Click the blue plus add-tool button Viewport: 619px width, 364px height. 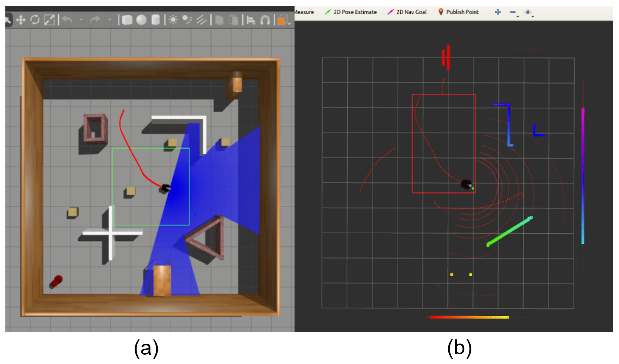pyautogui.click(x=498, y=12)
